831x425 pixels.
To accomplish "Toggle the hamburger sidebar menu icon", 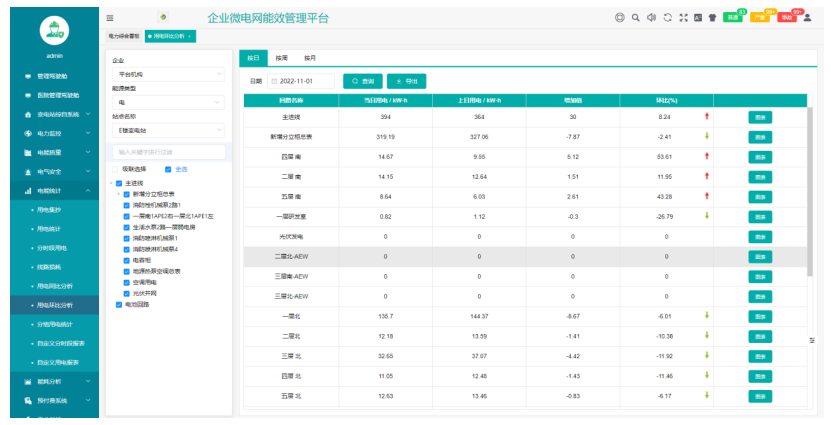I will click(110, 18).
